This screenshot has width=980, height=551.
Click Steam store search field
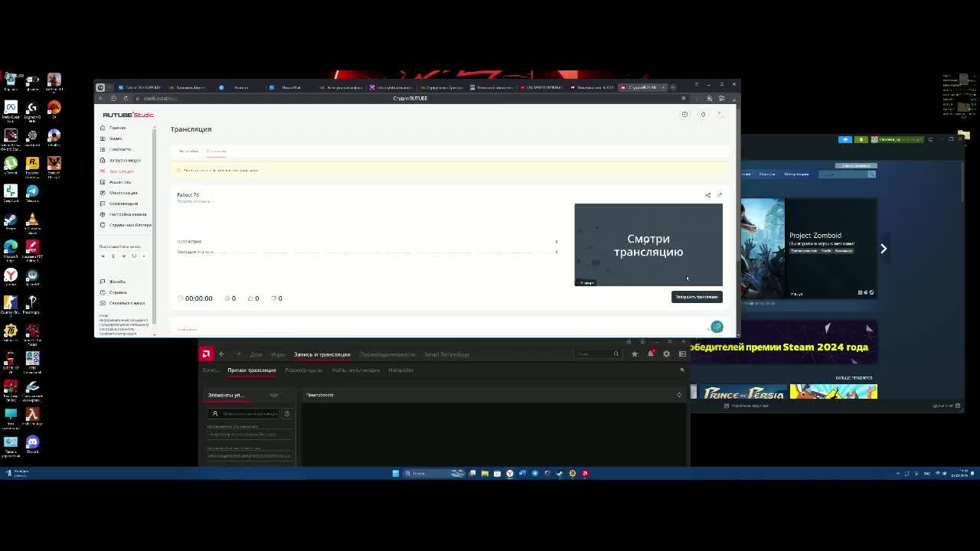point(848,174)
